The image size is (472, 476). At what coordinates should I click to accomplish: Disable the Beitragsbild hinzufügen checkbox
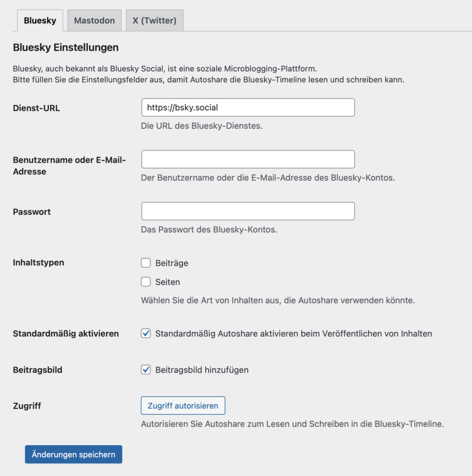click(146, 370)
